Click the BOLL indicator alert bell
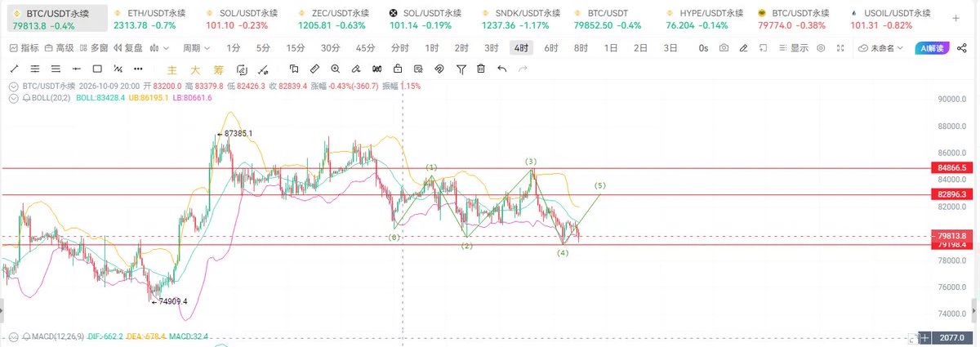 tap(27, 98)
